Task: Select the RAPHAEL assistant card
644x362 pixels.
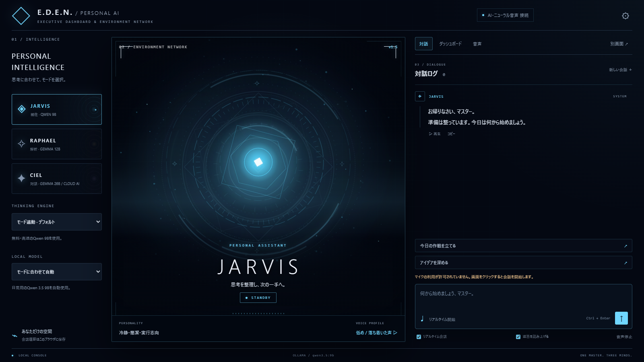Action: tap(57, 144)
